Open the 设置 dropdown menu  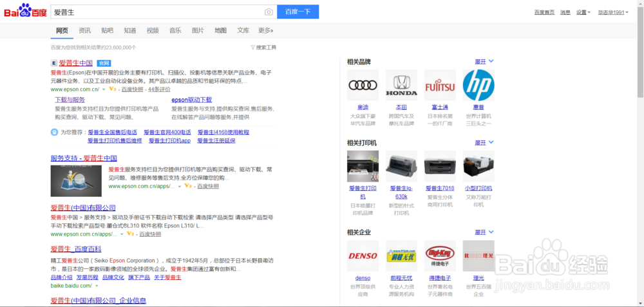583,12
